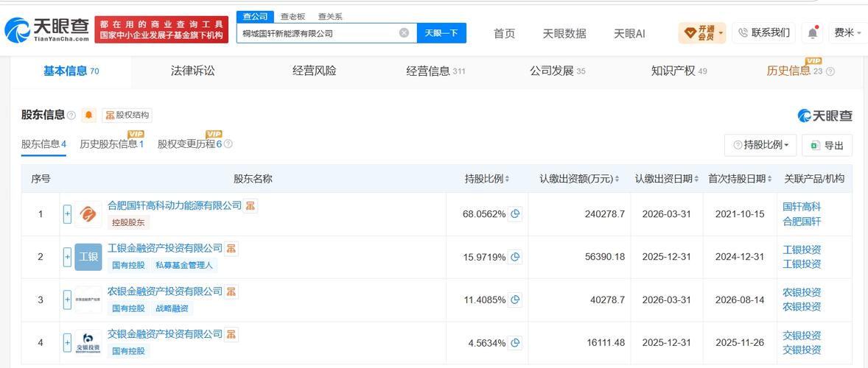Click the TianYanCha logo in header
The width and height of the screenshot is (868, 368).
tap(46, 30)
